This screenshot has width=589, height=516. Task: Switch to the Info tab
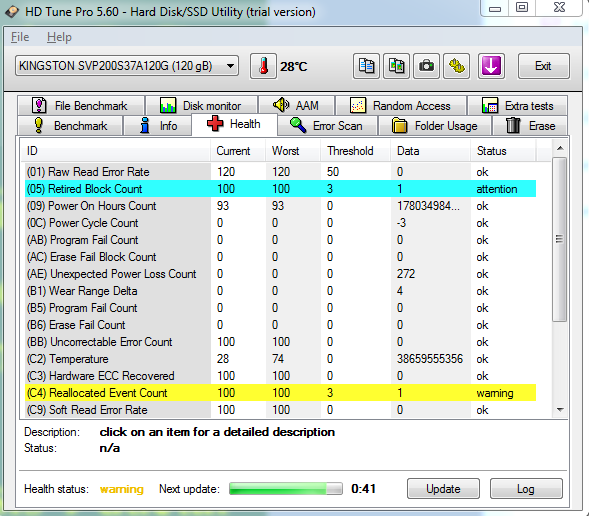point(158,125)
